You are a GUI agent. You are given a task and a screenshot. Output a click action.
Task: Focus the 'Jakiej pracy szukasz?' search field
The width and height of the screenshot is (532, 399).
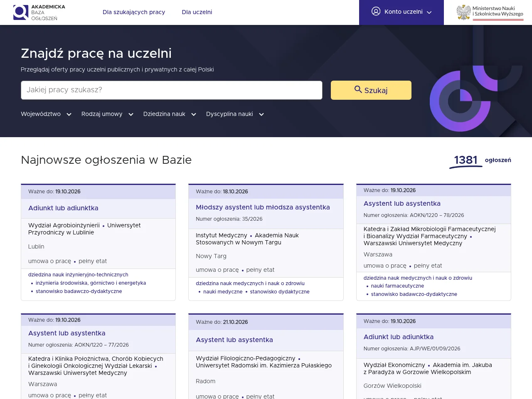pos(172,90)
